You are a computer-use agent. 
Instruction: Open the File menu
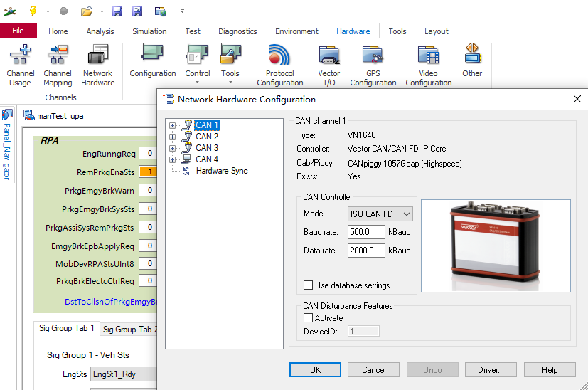(18, 31)
